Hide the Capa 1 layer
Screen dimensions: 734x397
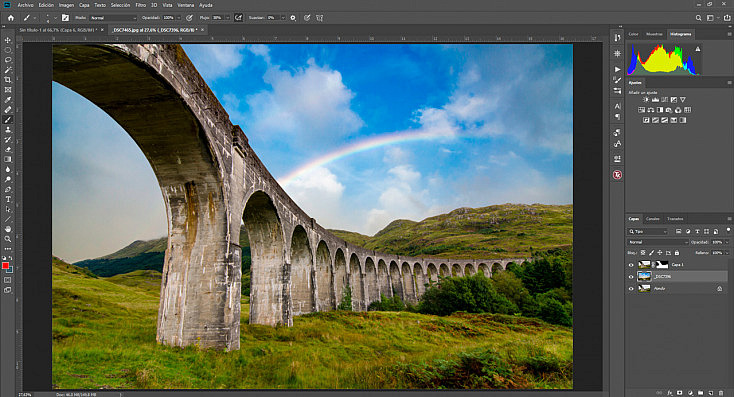coord(631,265)
